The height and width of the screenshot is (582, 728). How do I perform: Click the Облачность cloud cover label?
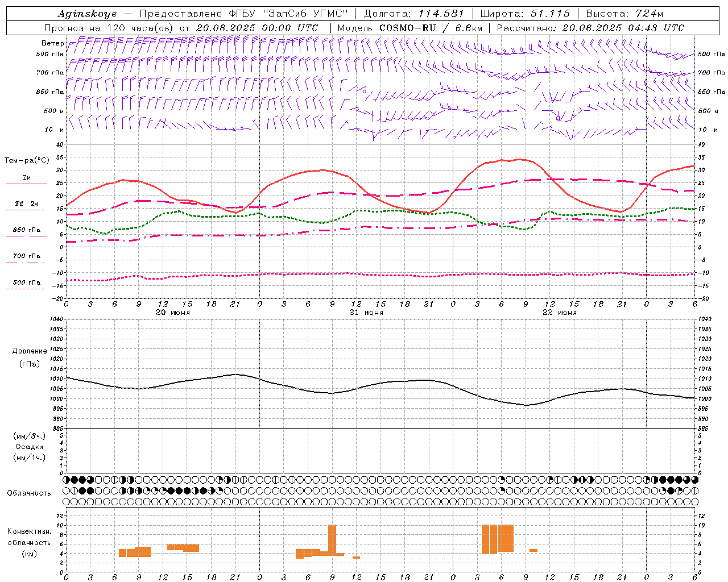tap(29, 493)
